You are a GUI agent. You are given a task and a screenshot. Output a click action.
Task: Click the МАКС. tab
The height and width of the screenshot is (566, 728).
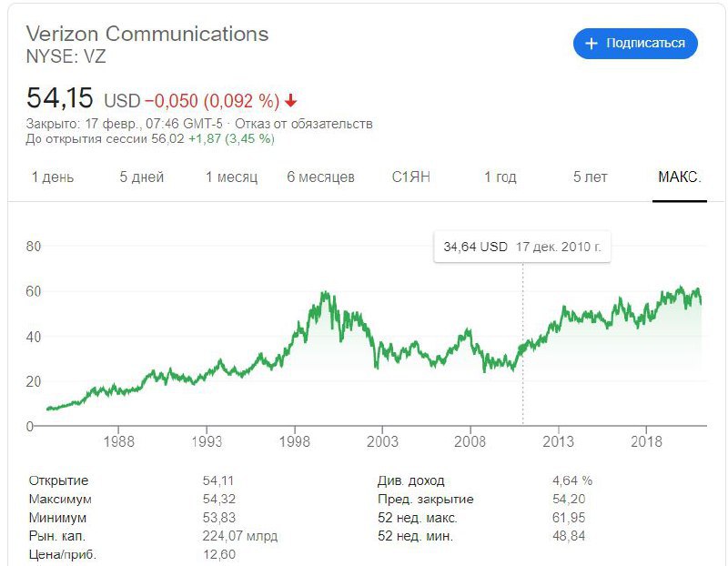click(x=679, y=177)
